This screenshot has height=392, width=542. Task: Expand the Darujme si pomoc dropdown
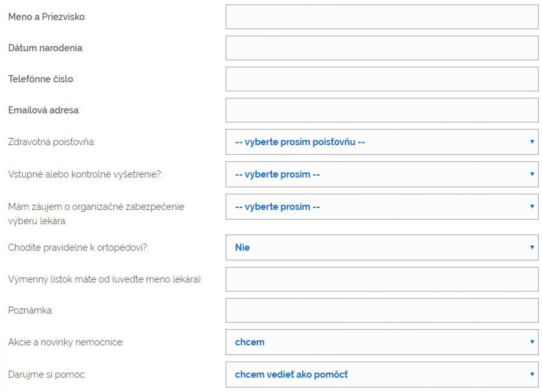[382, 375]
